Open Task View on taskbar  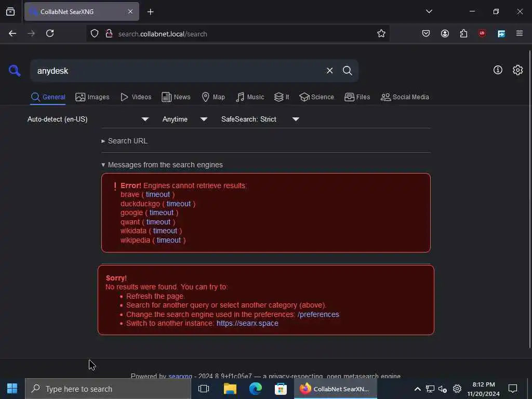tap(204, 389)
